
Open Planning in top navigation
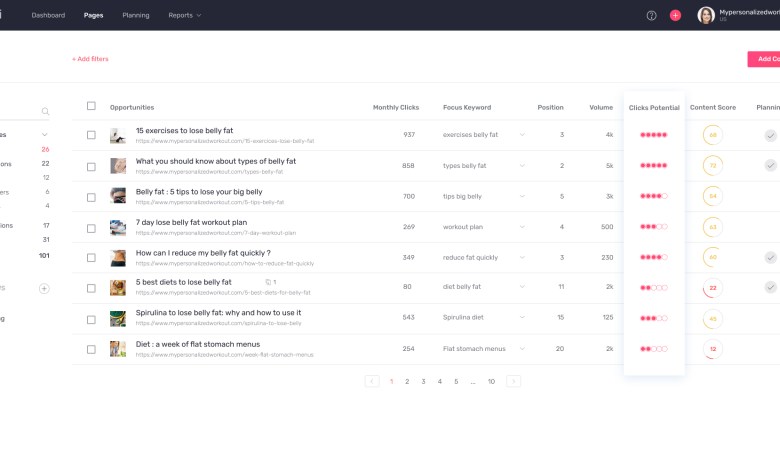[x=136, y=15]
